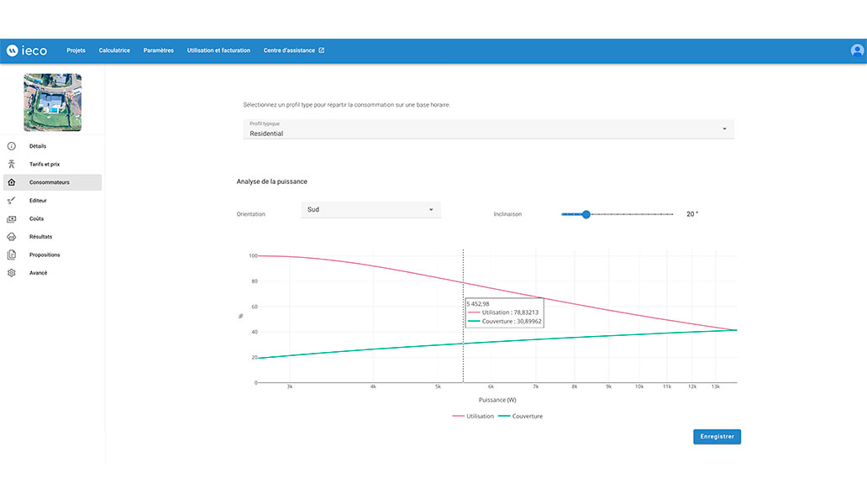
Task: Open the Projets menu
Action: [76, 50]
